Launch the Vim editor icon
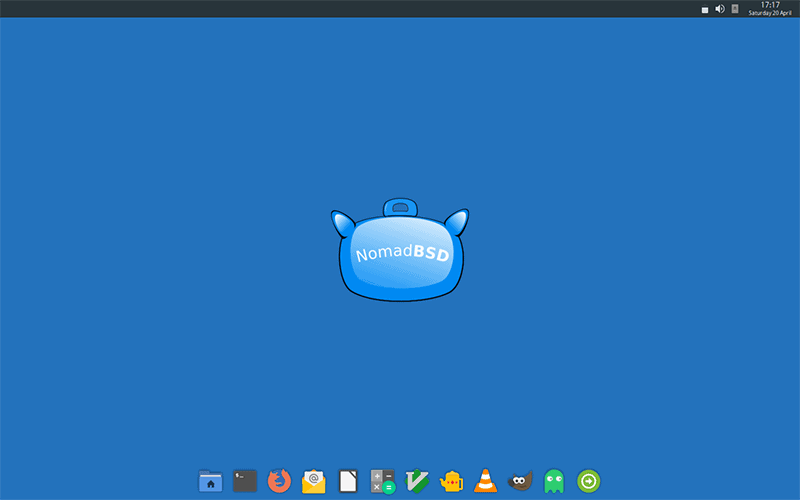Viewport: 800px width, 500px height. point(418,481)
